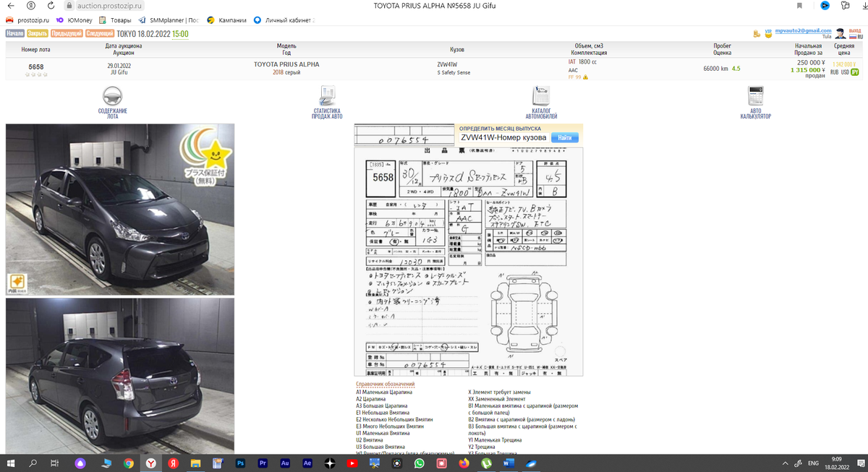Viewport: 868px width, 472px height.
Task: Click the green 15:00 time link
Action: (x=181, y=33)
